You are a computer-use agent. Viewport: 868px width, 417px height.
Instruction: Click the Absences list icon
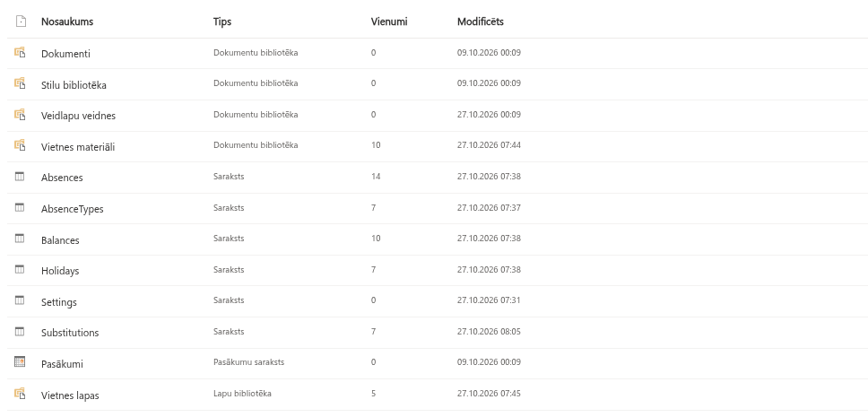pos(20,177)
